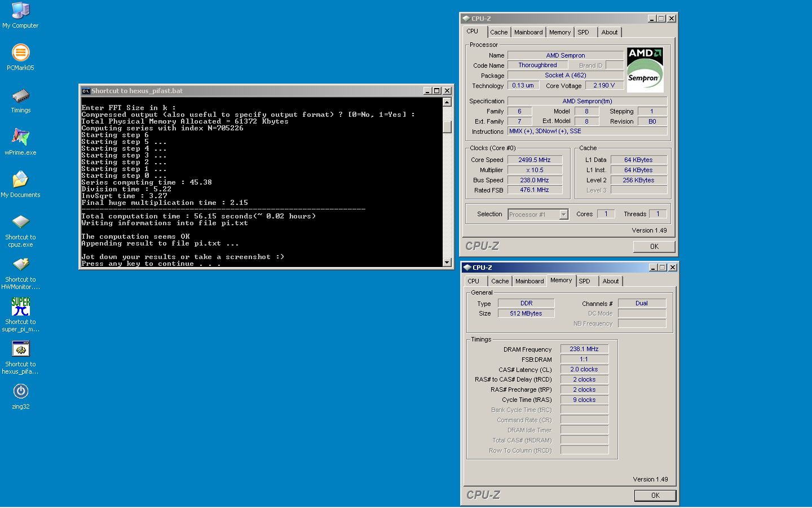
Task: Click the Name field AMD Sempron
Action: point(566,55)
